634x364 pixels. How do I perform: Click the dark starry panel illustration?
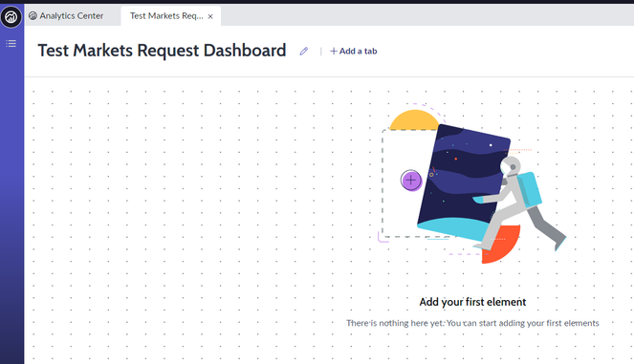coord(464,182)
